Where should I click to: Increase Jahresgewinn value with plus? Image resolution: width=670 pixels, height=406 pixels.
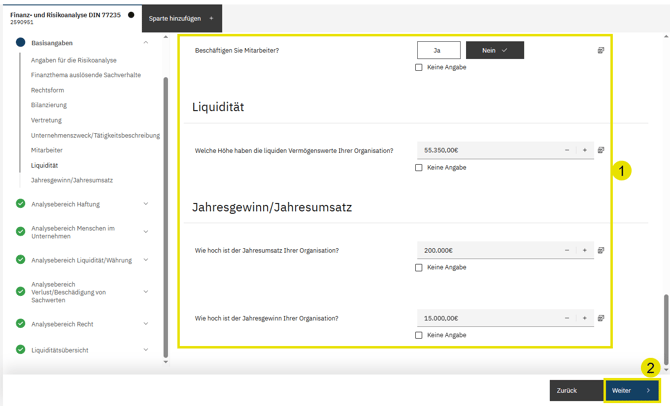tap(585, 318)
